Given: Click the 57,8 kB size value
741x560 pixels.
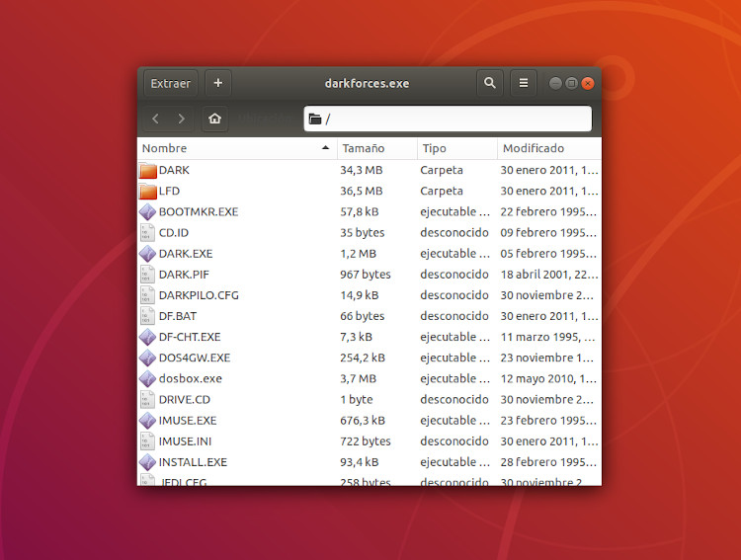Looking at the screenshot, I should tap(360, 211).
